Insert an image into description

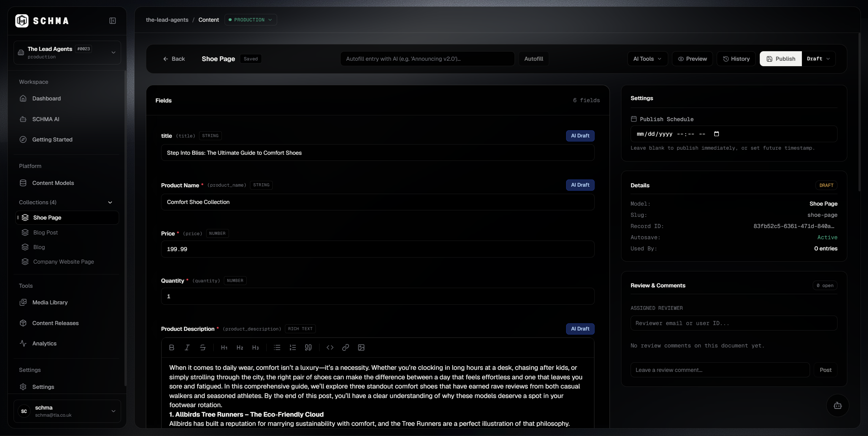coord(361,347)
